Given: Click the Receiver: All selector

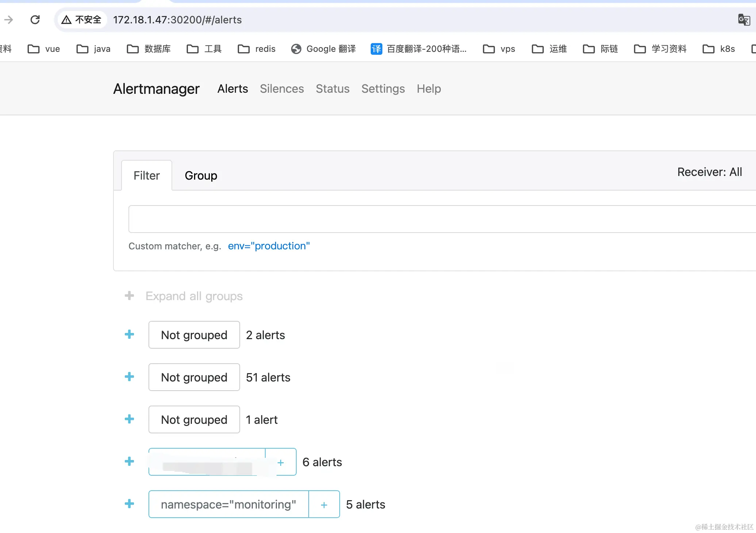Looking at the screenshot, I should click(709, 172).
